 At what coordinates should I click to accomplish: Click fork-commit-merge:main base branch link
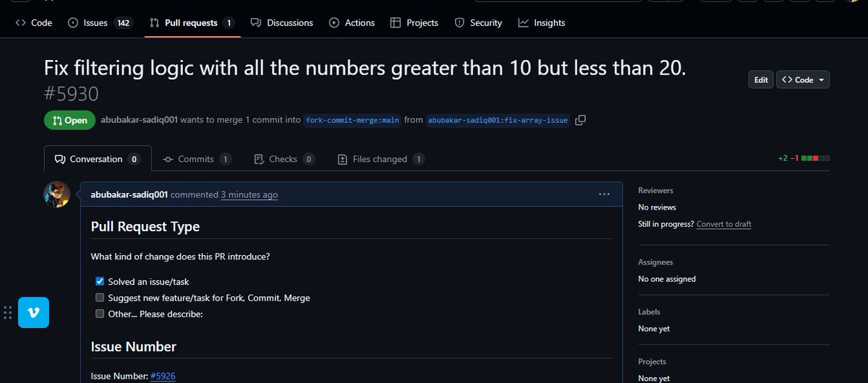[x=352, y=120]
